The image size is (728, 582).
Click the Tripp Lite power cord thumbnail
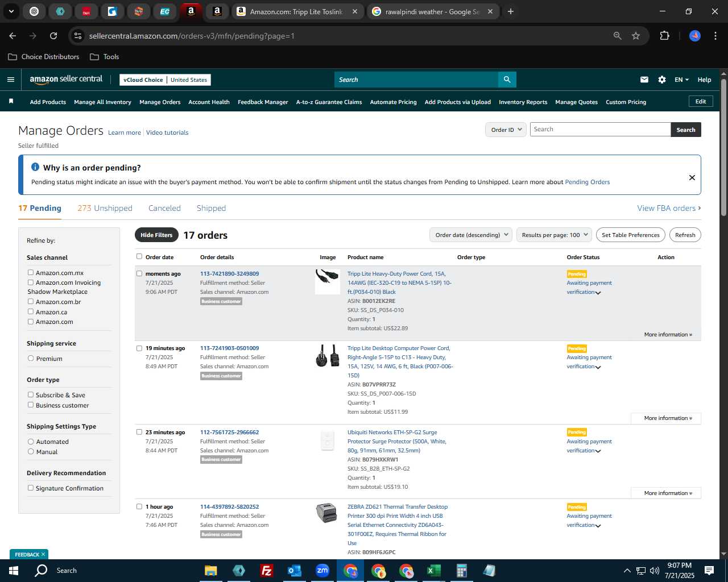click(x=328, y=281)
